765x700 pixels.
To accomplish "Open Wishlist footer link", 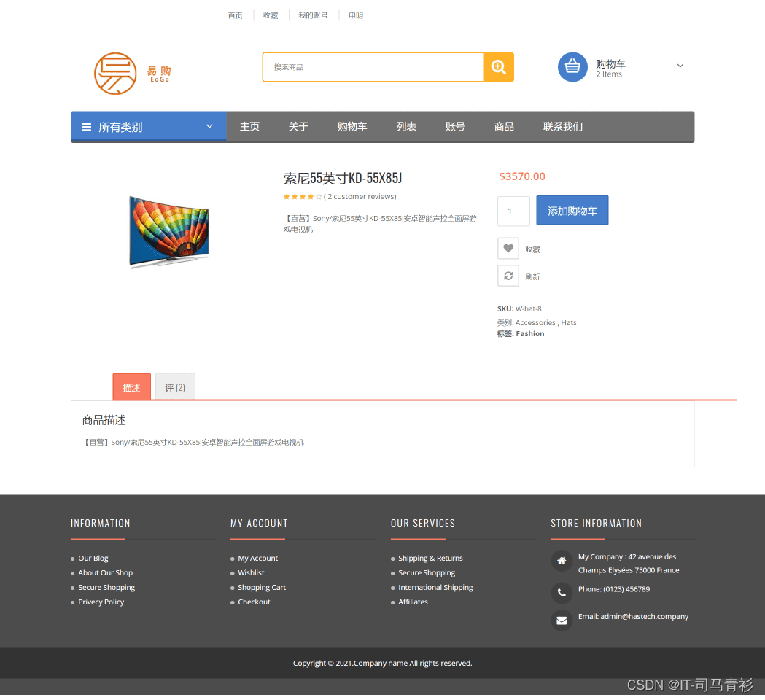I will pos(251,572).
